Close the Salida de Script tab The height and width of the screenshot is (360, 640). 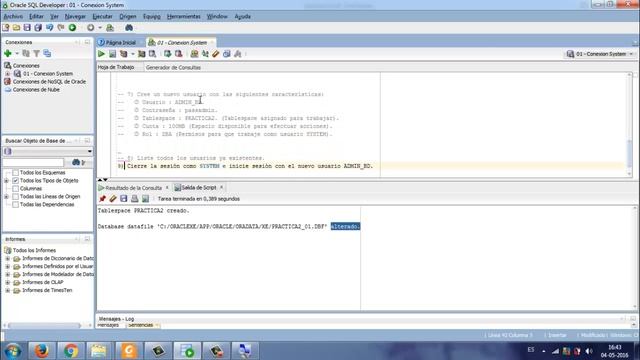point(222,187)
